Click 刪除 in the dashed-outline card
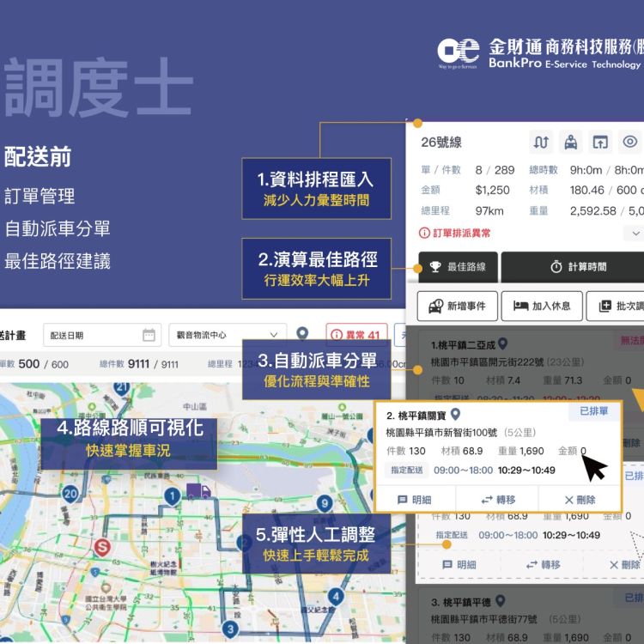Image resolution: width=644 pixels, height=644 pixels. 625,565
